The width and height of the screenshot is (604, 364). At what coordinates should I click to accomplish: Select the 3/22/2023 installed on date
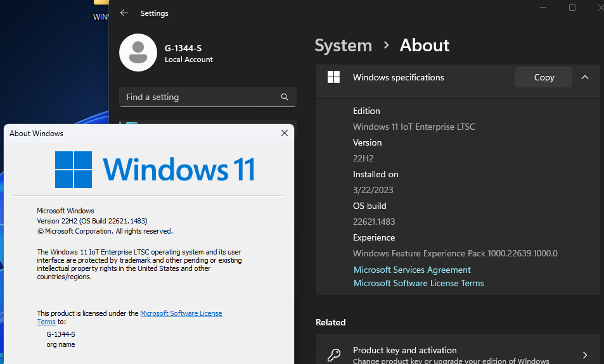click(373, 190)
